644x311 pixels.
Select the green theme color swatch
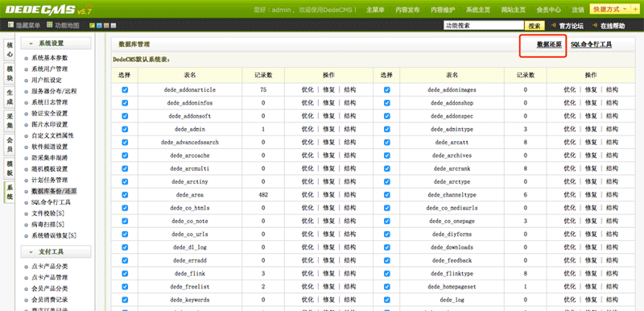[x=93, y=26]
